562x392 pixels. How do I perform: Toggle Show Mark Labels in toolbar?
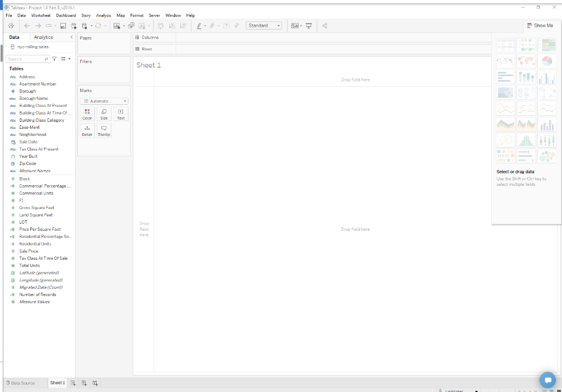coord(226,26)
